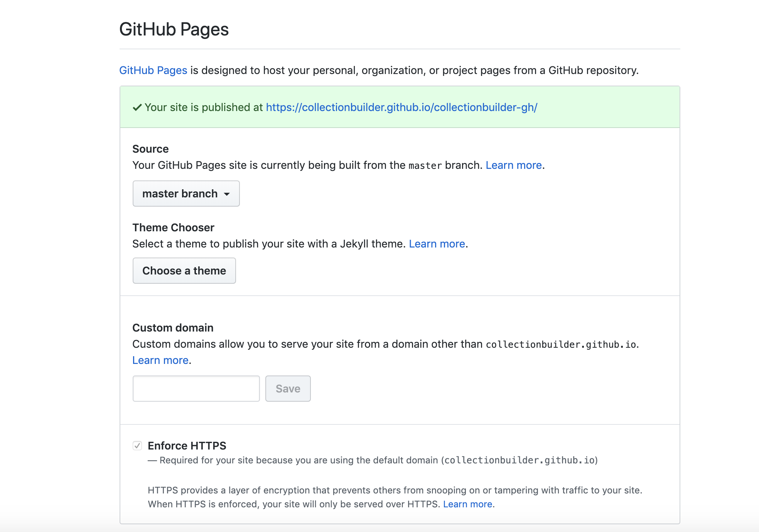
Task: Toggle the Enforce HTTPS checkbox
Action: pos(137,446)
